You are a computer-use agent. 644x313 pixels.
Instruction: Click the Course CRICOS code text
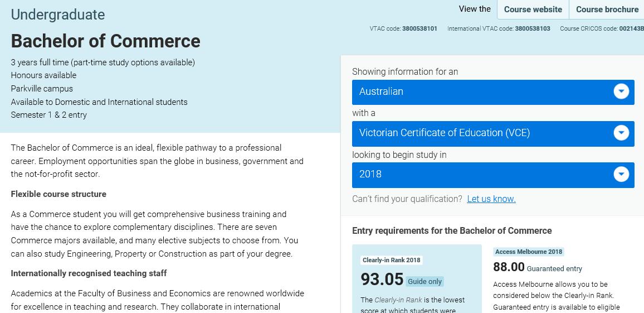pos(601,28)
